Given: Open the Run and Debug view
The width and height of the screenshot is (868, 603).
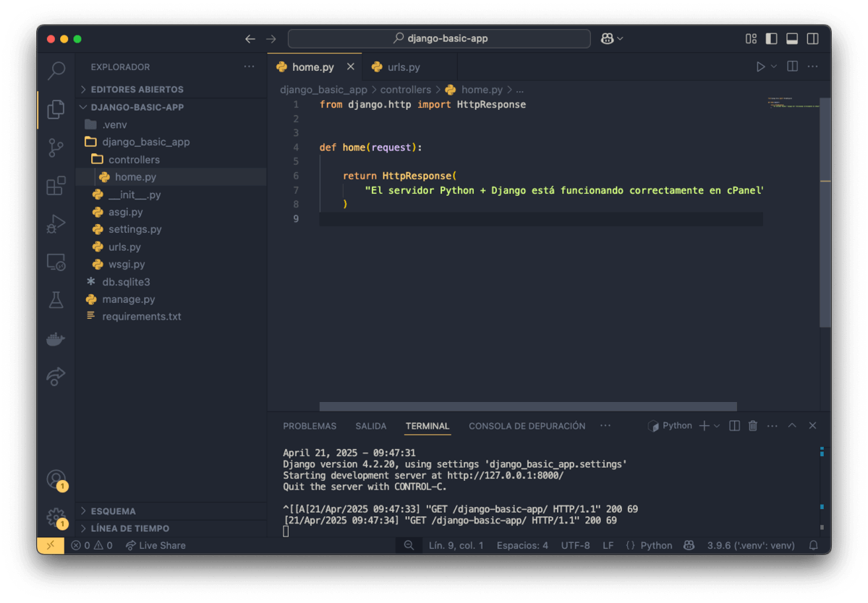Looking at the screenshot, I should [56, 224].
